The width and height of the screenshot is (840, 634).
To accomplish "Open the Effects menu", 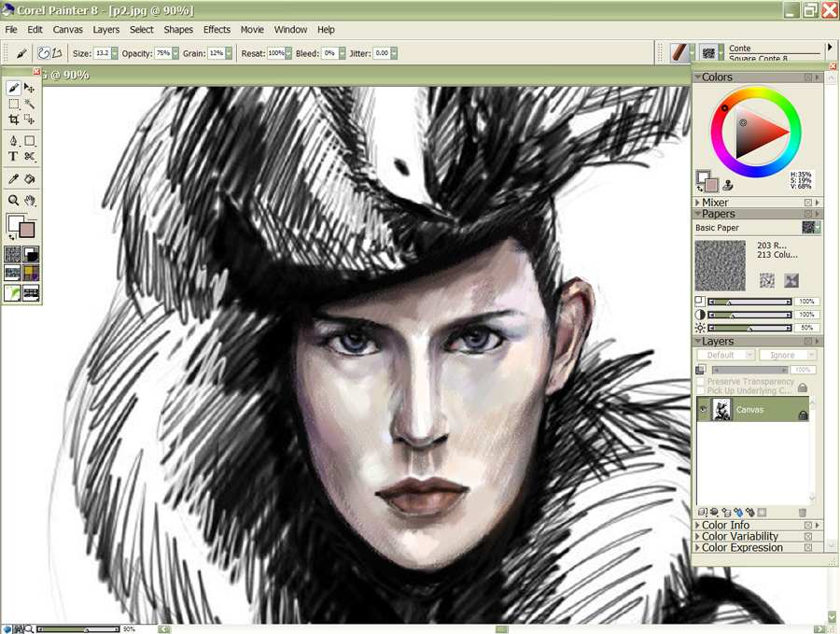I will pyautogui.click(x=217, y=30).
